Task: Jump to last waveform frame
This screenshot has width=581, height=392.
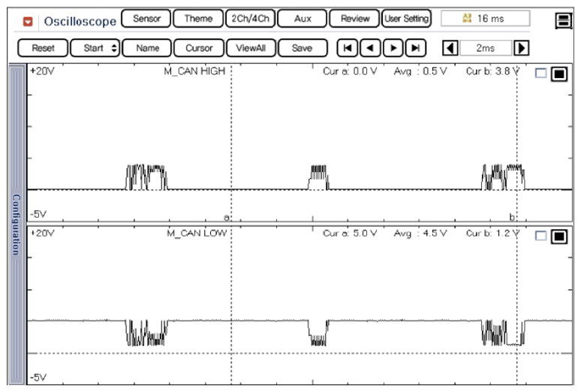Action: [x=416, y=48]
